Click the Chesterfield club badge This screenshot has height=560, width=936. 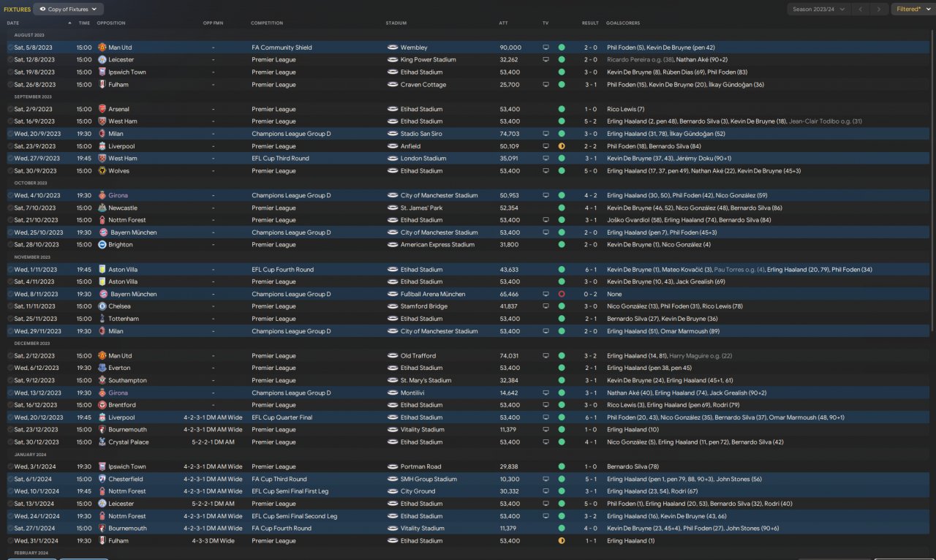(102, 480)
